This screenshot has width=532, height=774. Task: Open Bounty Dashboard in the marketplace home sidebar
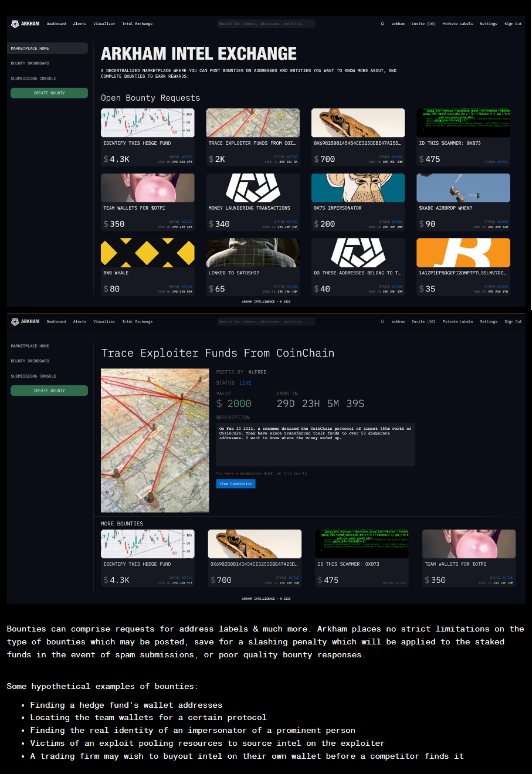tap(30, 63)
